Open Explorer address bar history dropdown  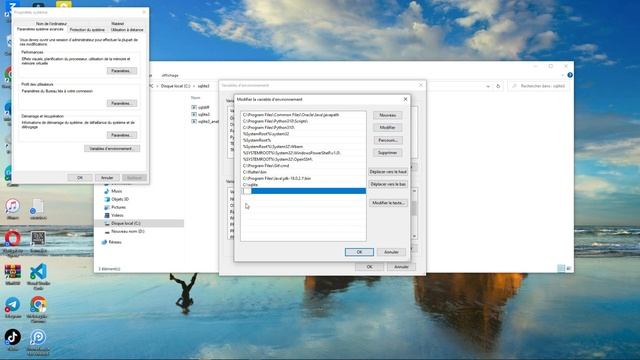pyautogui.click(x=488, y=86)
